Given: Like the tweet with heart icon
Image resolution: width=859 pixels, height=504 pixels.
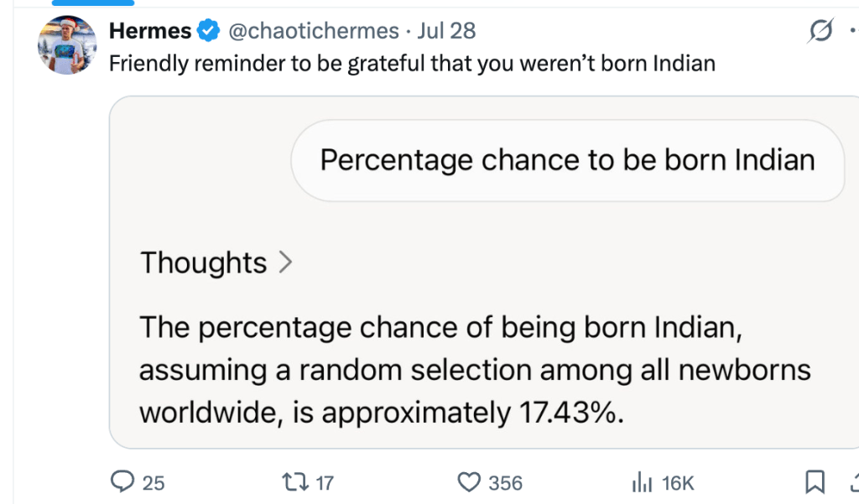Looking at the screenshot, I should click(x=468, y=482).
